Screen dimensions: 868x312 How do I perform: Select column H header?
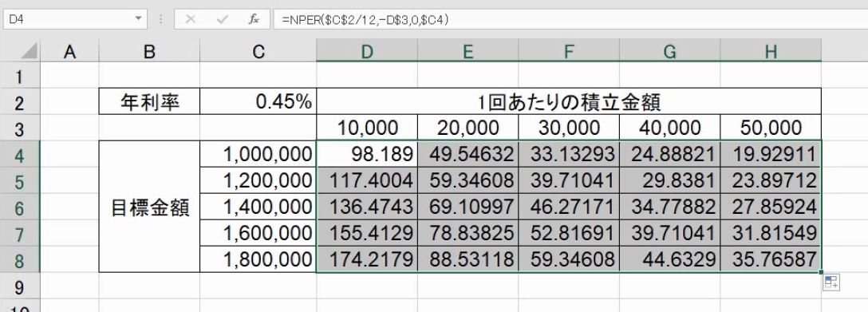pyautogui.click(x=771, y=51)
